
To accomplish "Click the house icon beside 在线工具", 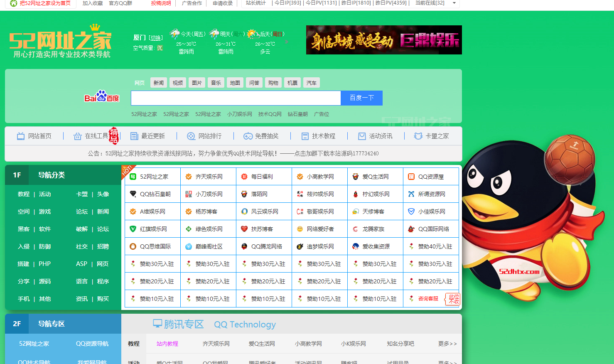I will click(x=77, y=136).
